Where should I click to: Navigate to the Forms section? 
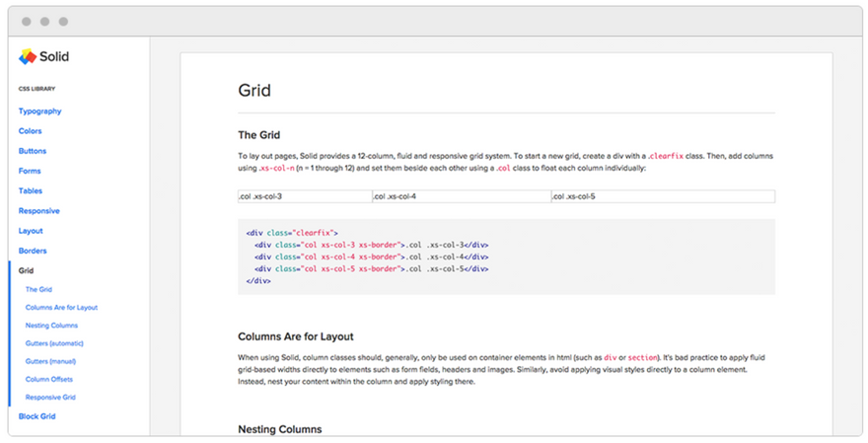click(30, 171)
